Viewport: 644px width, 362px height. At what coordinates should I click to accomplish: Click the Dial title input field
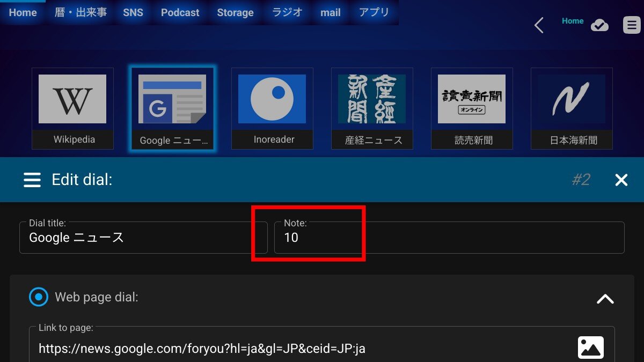(x=143, y=238)
